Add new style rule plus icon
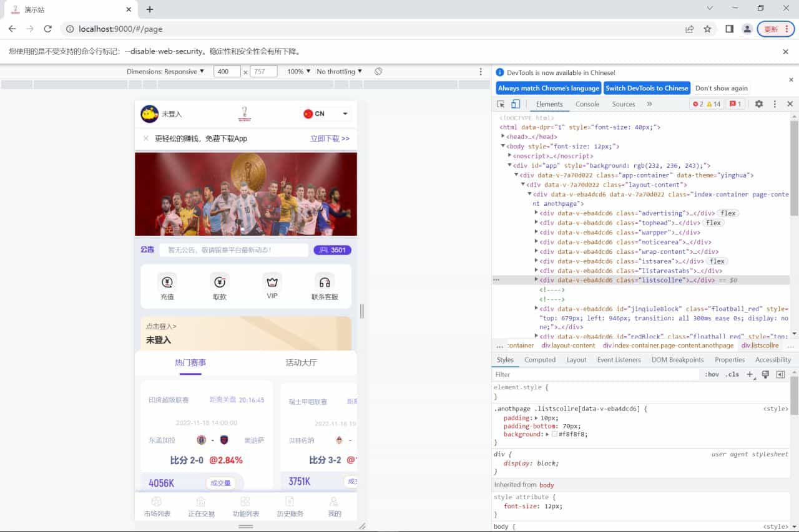Image resolution: width=799 pixels, height=532 pixels. (x=750, y=374)
